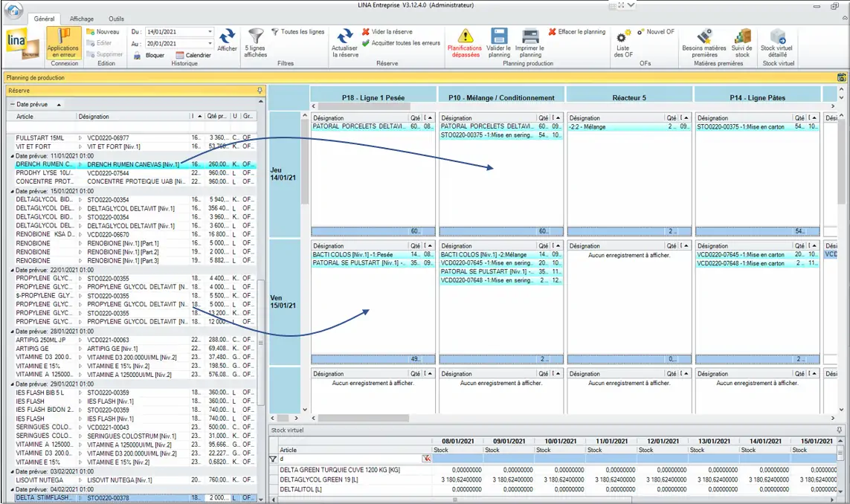Show Planifications dépassées warnings
This screenshot has height=504, width=850.
click(x=465, y=43)
